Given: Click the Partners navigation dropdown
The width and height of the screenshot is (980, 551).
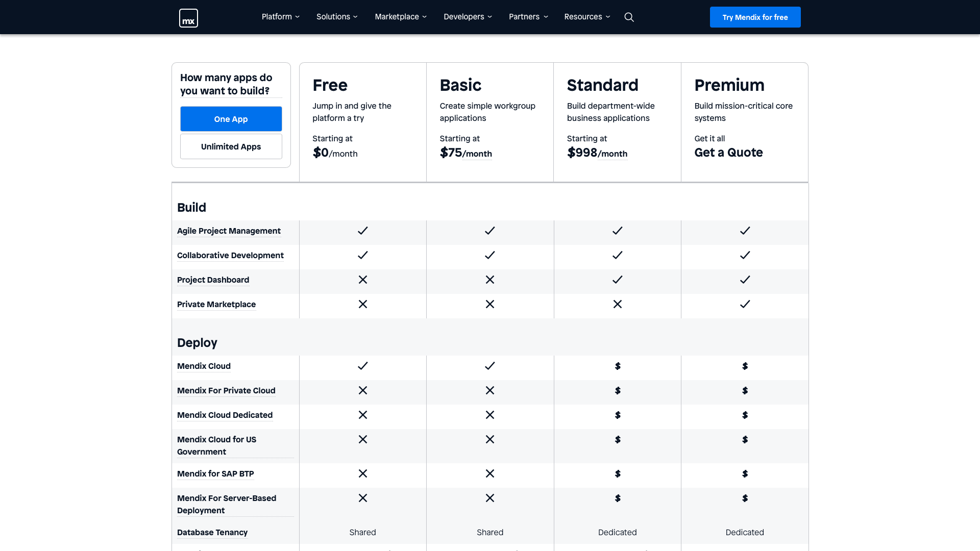Looking at the screenshot, I should pos(528,17).
